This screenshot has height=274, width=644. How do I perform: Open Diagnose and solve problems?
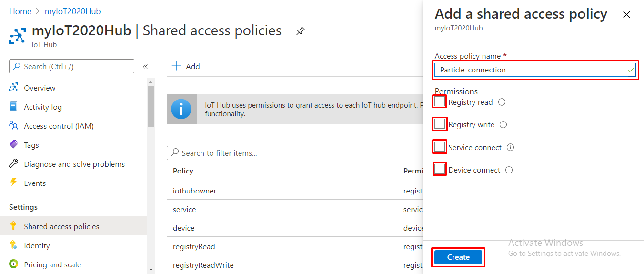click(74, 164)
